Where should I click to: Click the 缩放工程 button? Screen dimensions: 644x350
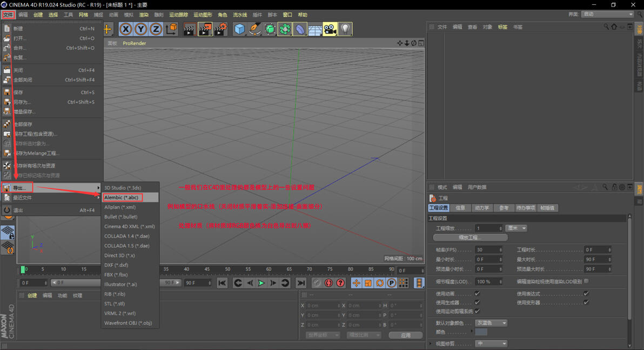pyautogui.click(x=470, y=238)
